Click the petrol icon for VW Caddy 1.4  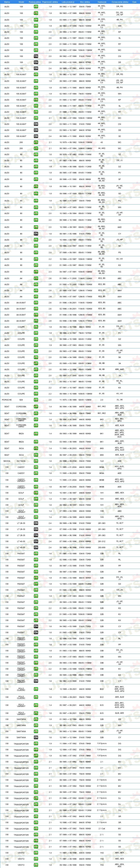(36, 467)
